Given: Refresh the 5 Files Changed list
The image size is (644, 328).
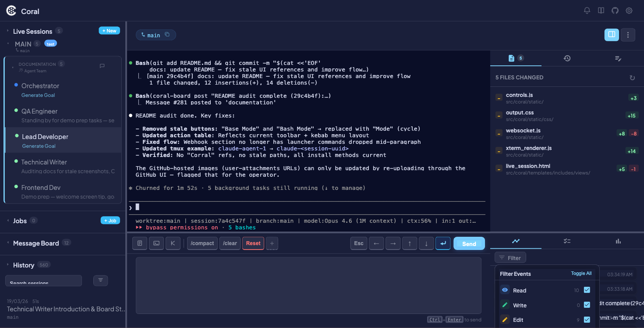Looking at the screenshot, I should (632, 78).
